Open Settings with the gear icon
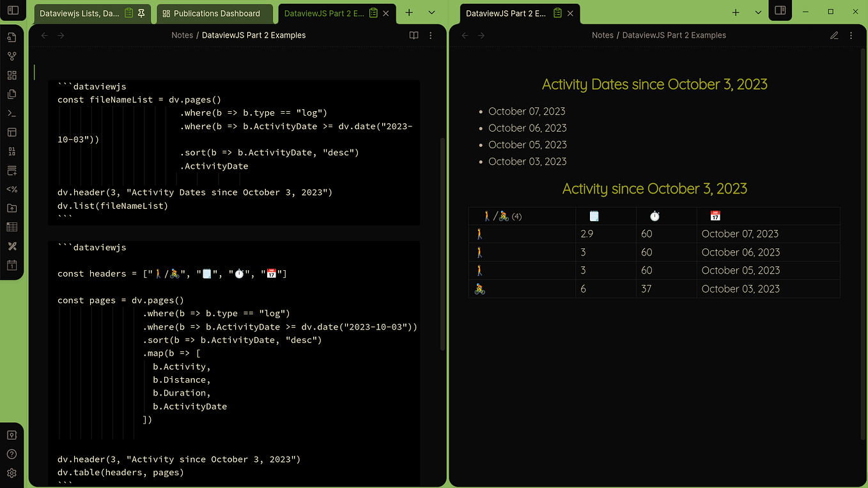This screenshot has width=868, height=488. pyautogui.click(x=12, y=473)
